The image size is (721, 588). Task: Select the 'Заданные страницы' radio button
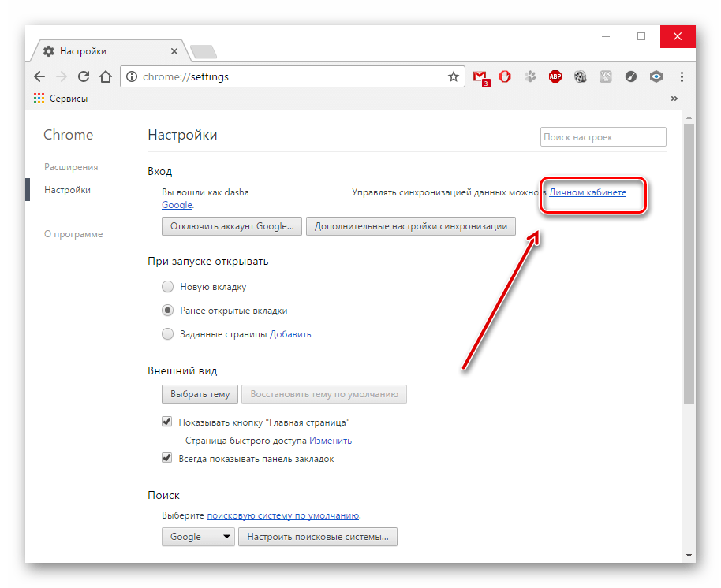coord(167,333)
